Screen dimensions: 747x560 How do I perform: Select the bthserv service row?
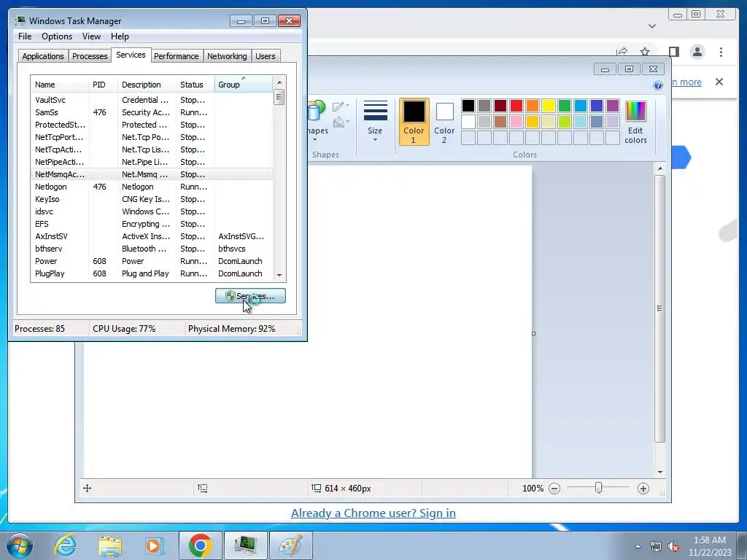click(x=152, y=249)
